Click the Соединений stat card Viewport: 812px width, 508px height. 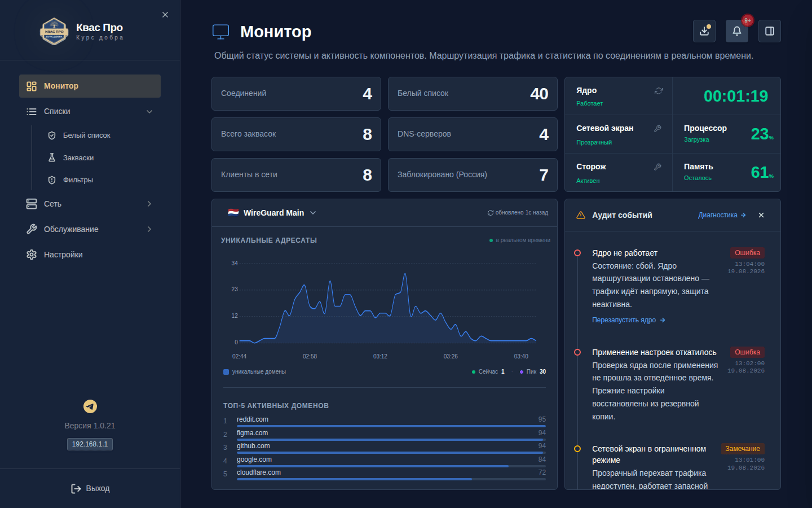pos(296,94)
